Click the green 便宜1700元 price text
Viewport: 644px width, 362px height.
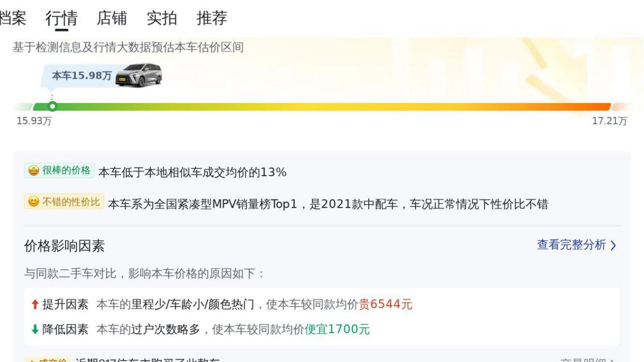(x=337, y=330)
